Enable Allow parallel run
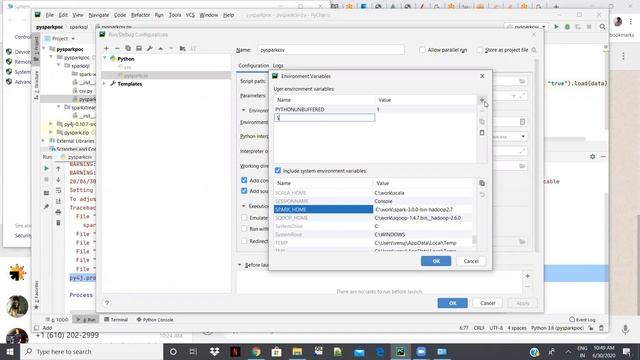The width and height of the screenshot is (640, 360). coord(422,50)
